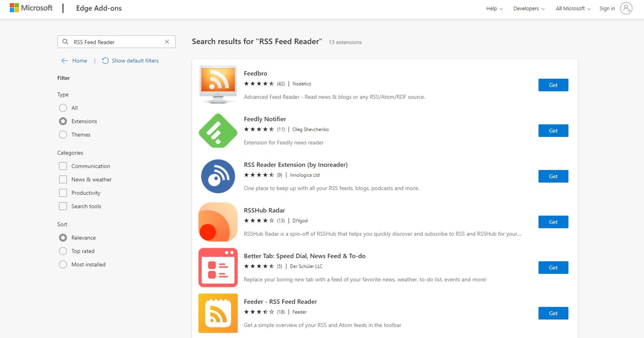
Task: Click Better Tab star rating
Action: coord(259,266)
